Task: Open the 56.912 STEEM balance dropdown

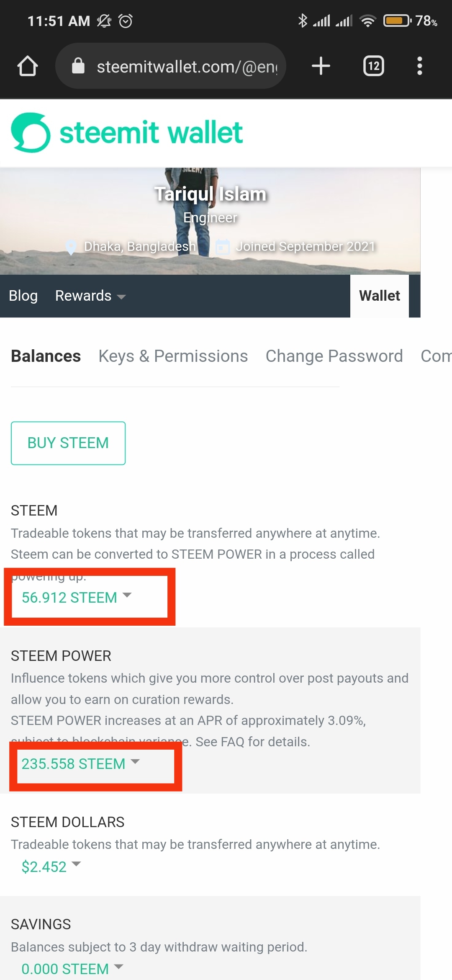Action: 77,598
